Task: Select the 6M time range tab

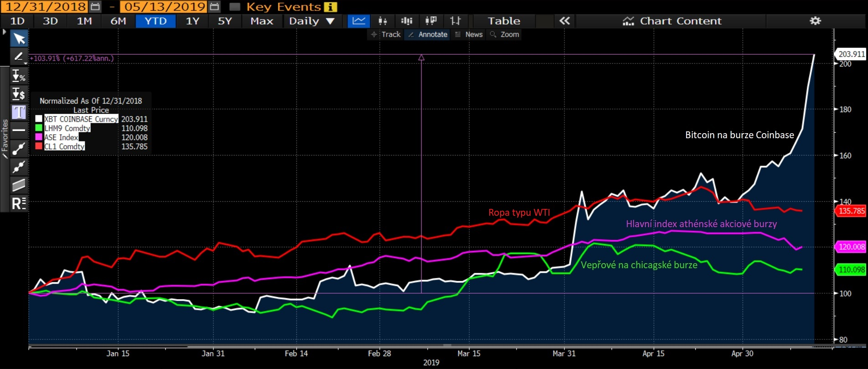Action: tap(118, 21)
